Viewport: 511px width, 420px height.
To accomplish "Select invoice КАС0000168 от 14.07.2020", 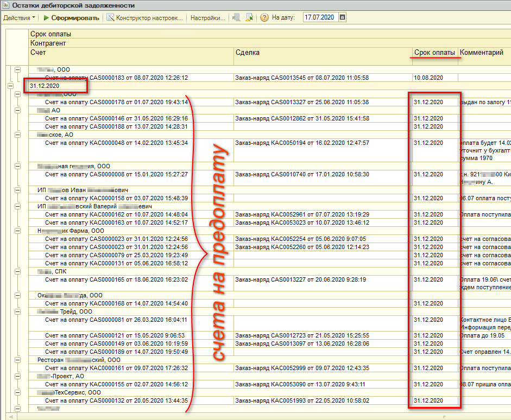I will 116,303.
